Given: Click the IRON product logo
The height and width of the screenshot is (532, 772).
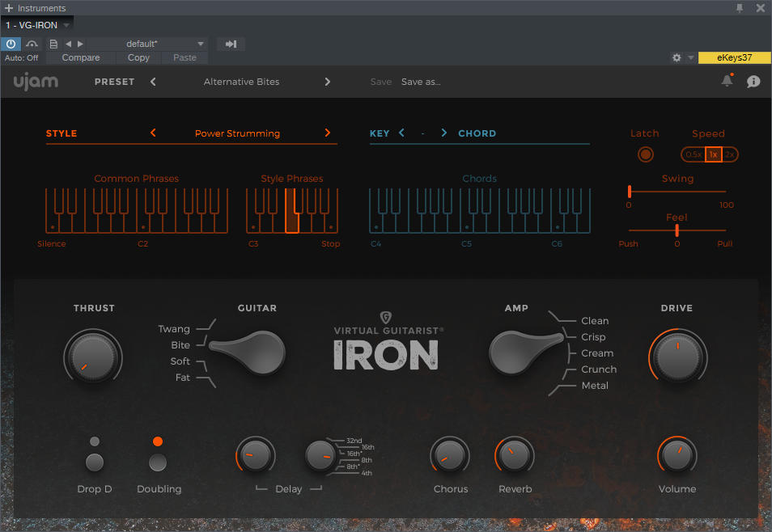Looking at the screenshot, I should click(386, 355).
